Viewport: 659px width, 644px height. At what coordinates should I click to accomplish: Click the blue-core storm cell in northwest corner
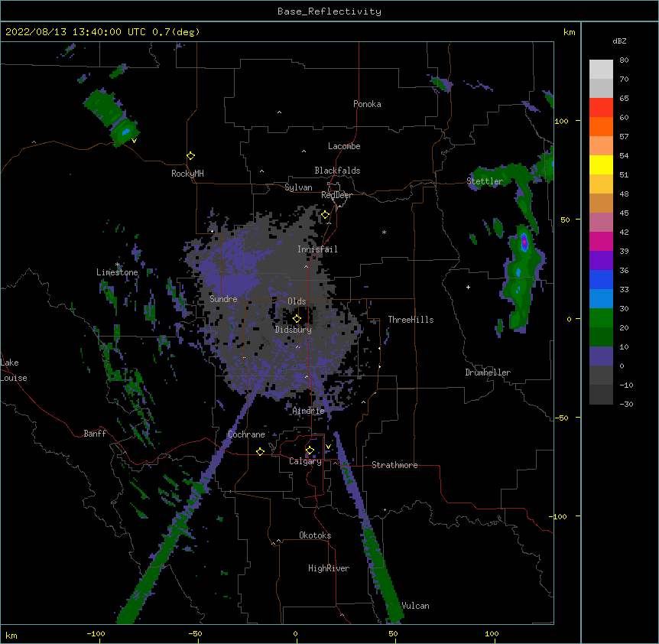coord(125,132)
